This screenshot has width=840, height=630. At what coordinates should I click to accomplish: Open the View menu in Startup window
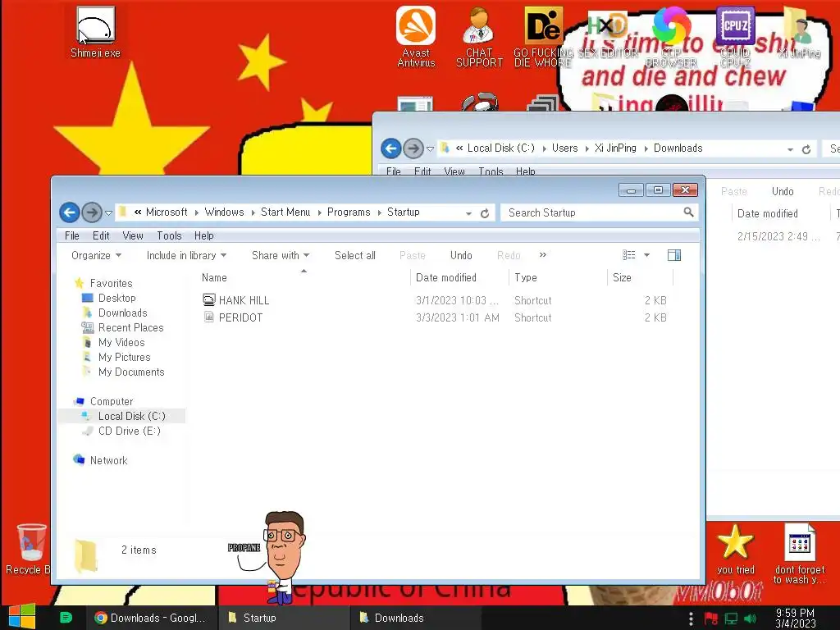133,235
